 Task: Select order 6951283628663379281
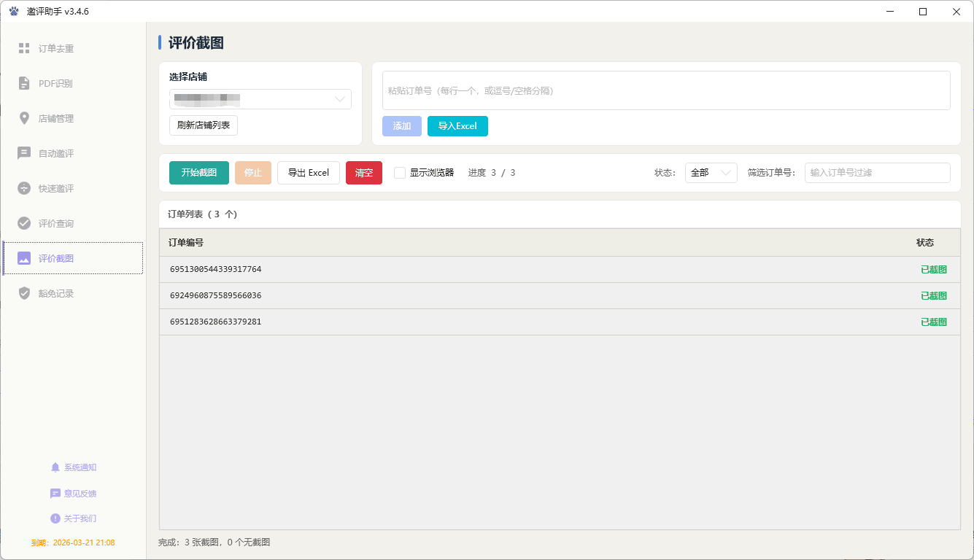[x=560, y=322]
